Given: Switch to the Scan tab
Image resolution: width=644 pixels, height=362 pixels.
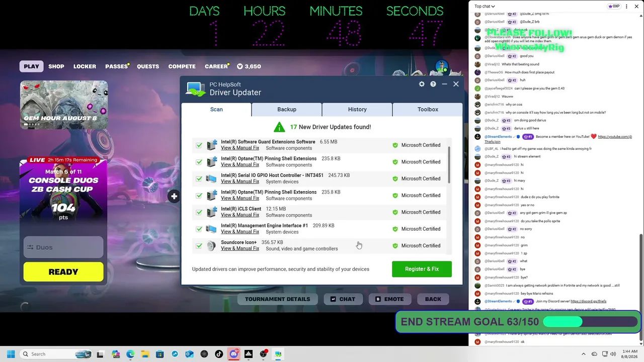Looking at the screenshot, I should tap(216, 109).
